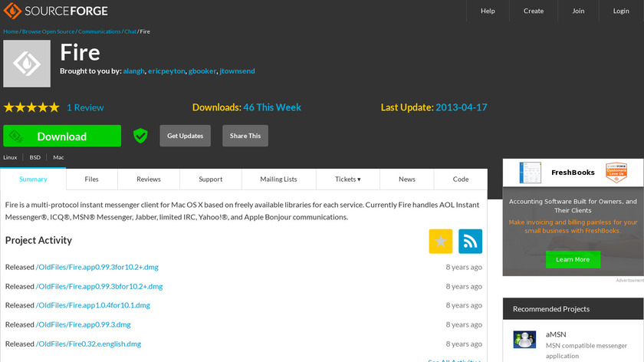Click the five-star rating
Screen dimensions: 644x362
pyautogui.click(x=31, y=107)
